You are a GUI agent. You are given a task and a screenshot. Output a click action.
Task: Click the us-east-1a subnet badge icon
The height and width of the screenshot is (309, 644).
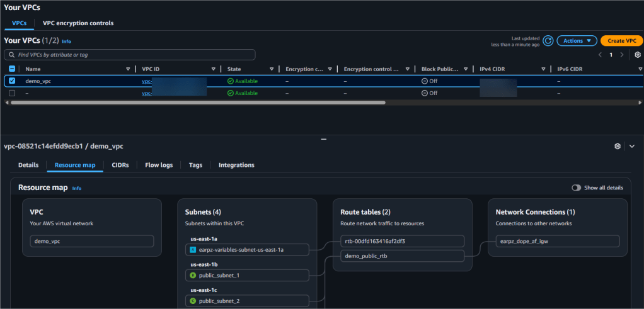click(x=193, y=250)
